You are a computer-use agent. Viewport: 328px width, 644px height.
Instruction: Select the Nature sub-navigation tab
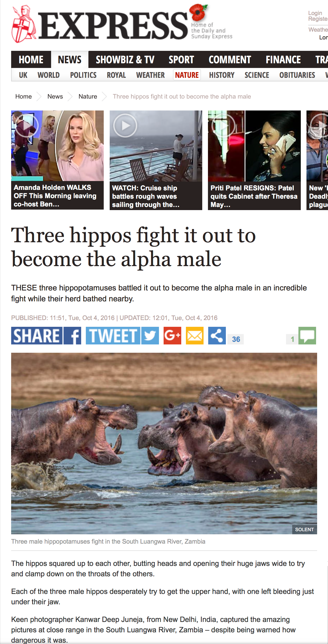click(187, 75)
